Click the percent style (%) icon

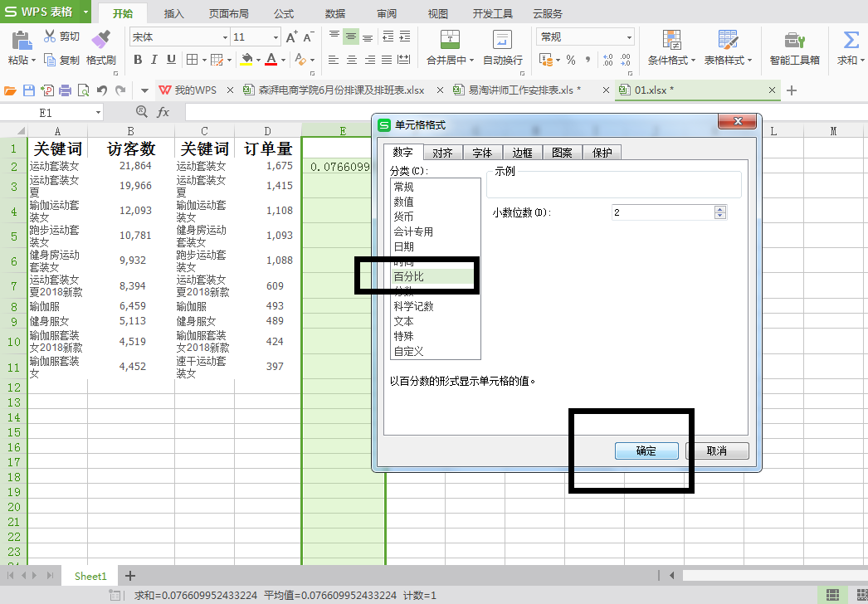point(571,60)
